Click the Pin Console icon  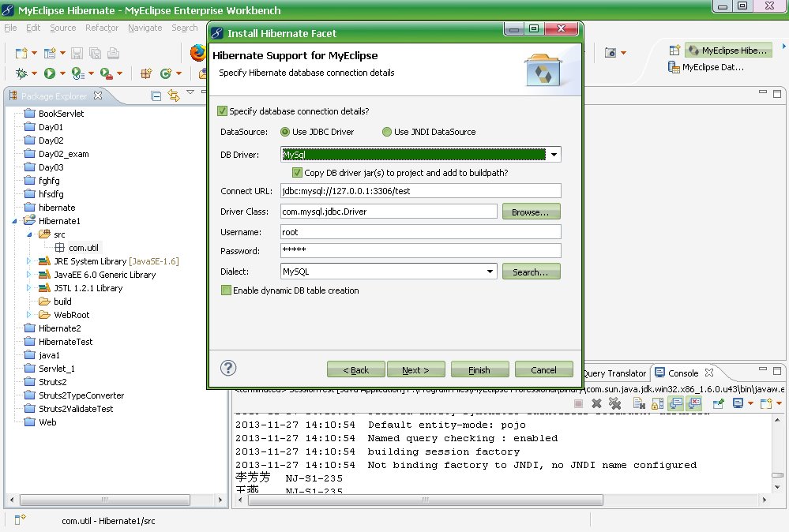[718, 403]
